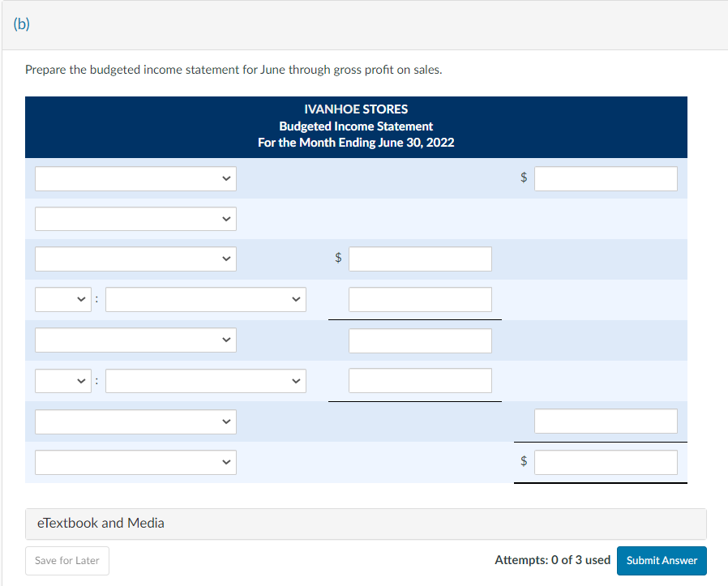Open the sixth row wide account dropdown
Viewport: 728px width, 586px height.
tap(206, 381)
